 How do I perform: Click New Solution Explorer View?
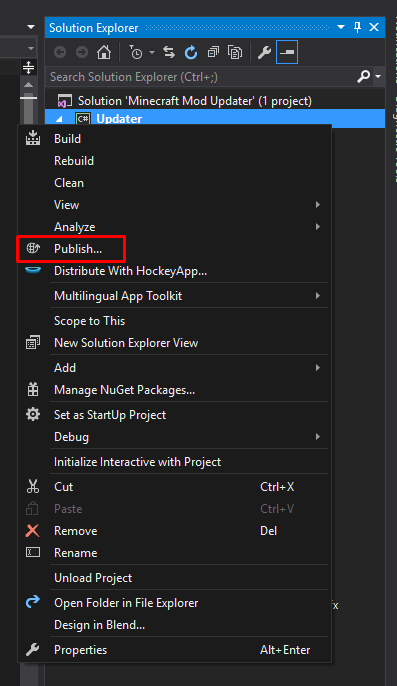[175, 343]
